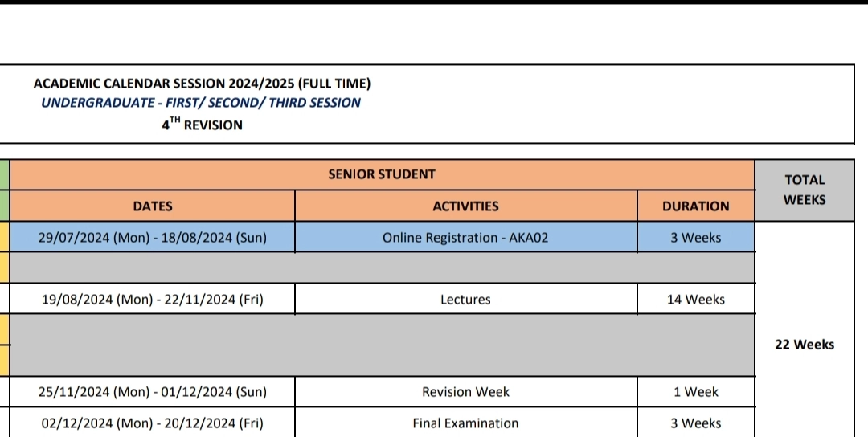Click the 25/11/2024 - 01/12/2024 date cell
868x437 pixels.
(153, 392)
